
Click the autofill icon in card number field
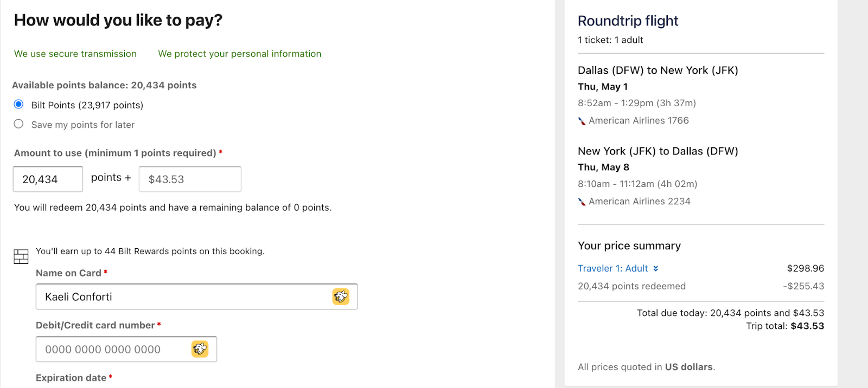200,349
